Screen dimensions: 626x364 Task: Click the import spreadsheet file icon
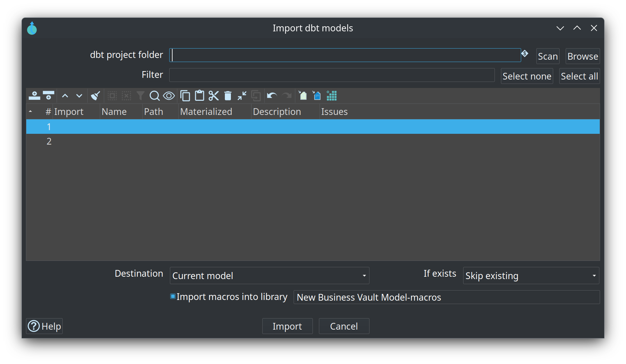pyautogui.click(x=302, y=96)
